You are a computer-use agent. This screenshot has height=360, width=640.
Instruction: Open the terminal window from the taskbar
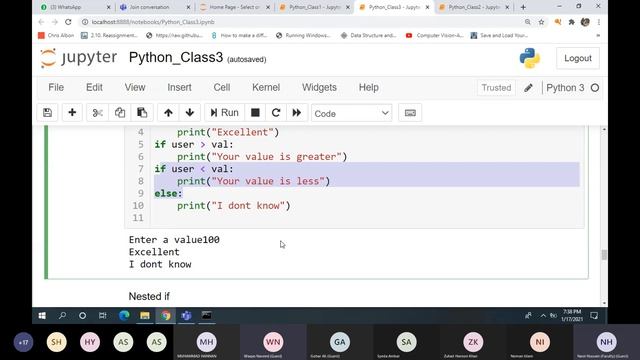point(207,316)
